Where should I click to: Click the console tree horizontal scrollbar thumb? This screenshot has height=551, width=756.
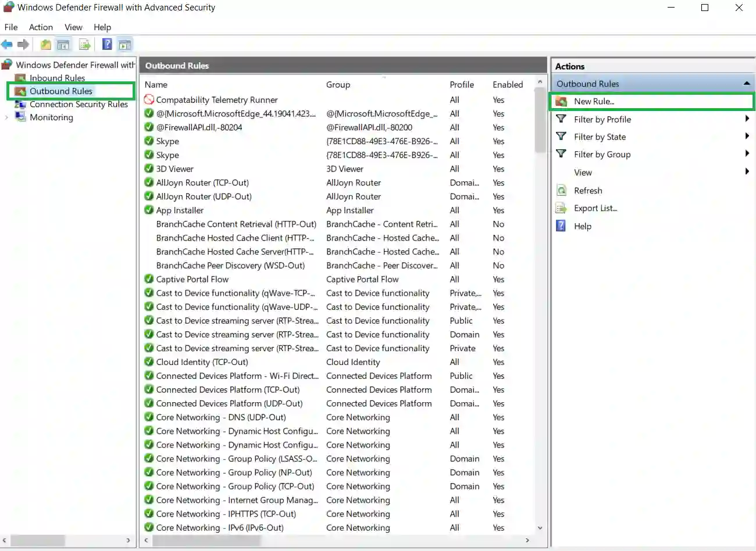click(x=38, y=541)
